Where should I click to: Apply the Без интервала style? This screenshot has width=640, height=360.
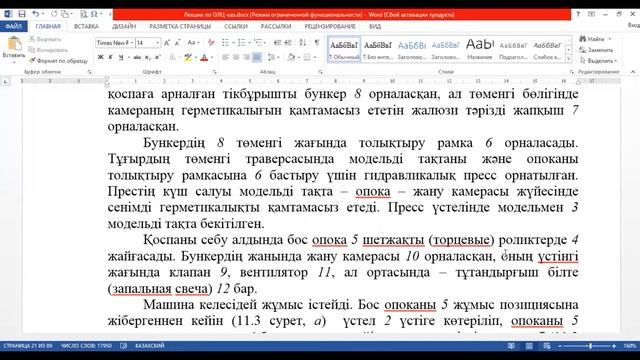[x=378, y=49]
